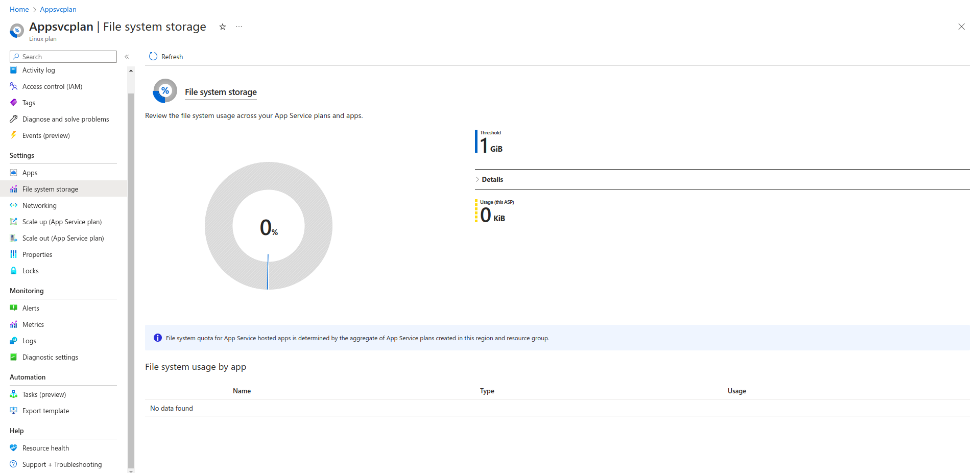Favorite this page with the star icon
Image resolution: width=980 pixels, height=473 pixels.
pos(223,27)
